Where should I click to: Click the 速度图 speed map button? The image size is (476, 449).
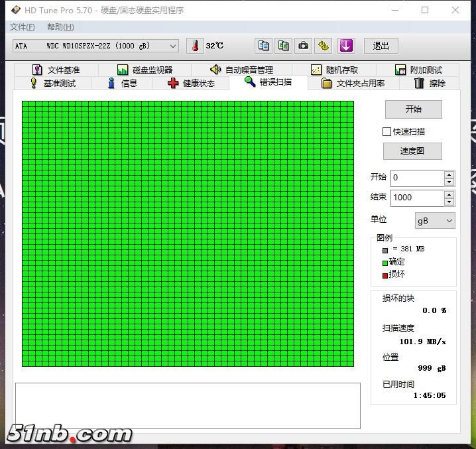(412, 151)
